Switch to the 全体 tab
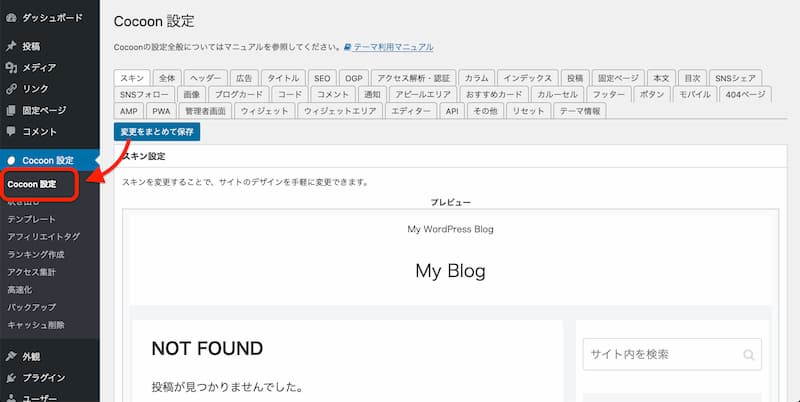 [x=167, y=78]
